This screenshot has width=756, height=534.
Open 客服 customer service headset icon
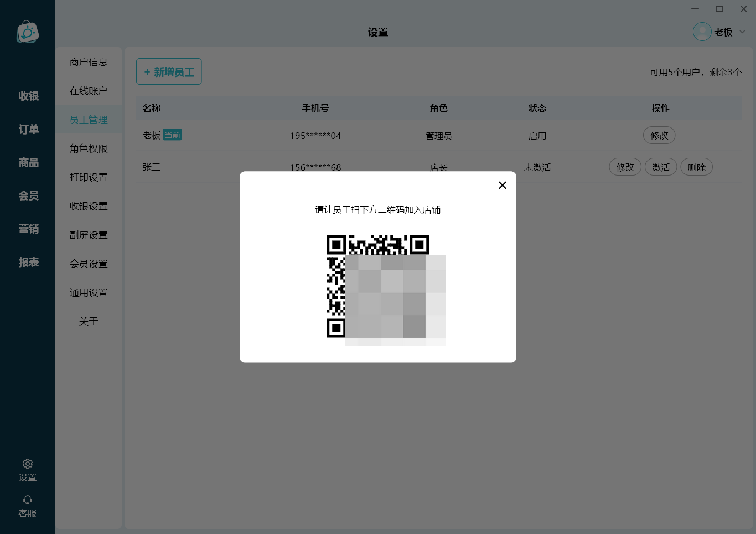coord(27,500)
